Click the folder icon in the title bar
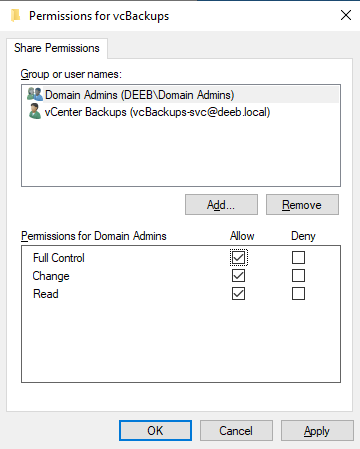 pyautogui.click(x=15, y=16)
